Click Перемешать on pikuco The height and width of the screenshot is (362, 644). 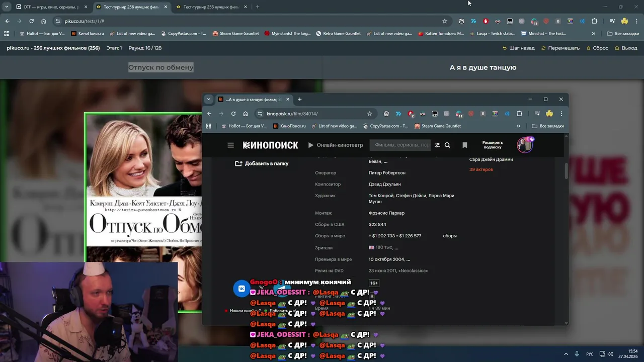pos(560,48)
